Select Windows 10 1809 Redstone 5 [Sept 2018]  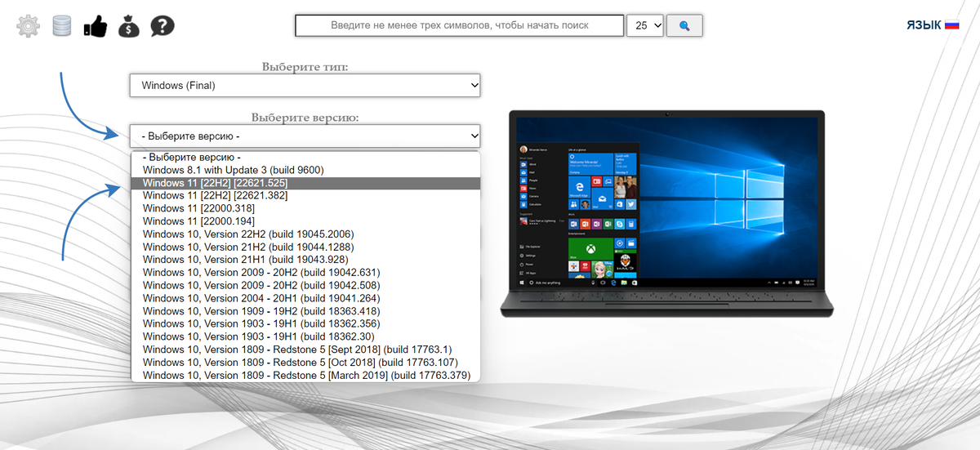click(306, 350)
